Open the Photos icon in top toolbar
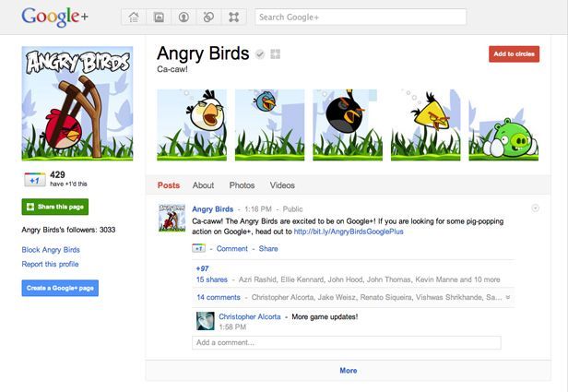Viewport: 568px width, 392px height. pyautogui.click(x=160, y=17)
